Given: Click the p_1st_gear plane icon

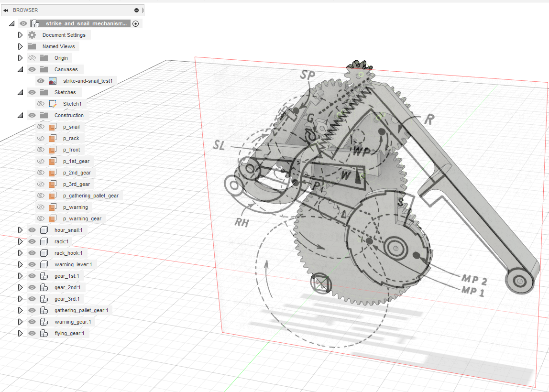Looking at the screenshot, I should 53,161.
